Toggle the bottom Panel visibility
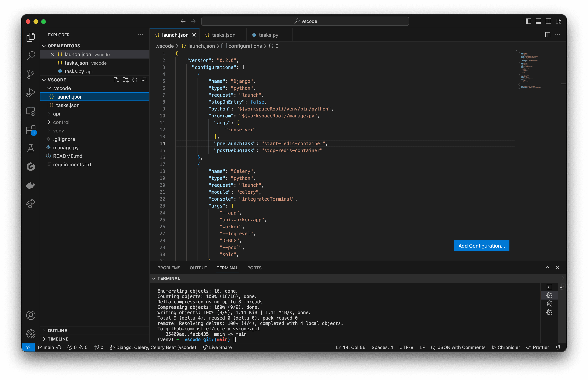588x380 pixels. 538,21
